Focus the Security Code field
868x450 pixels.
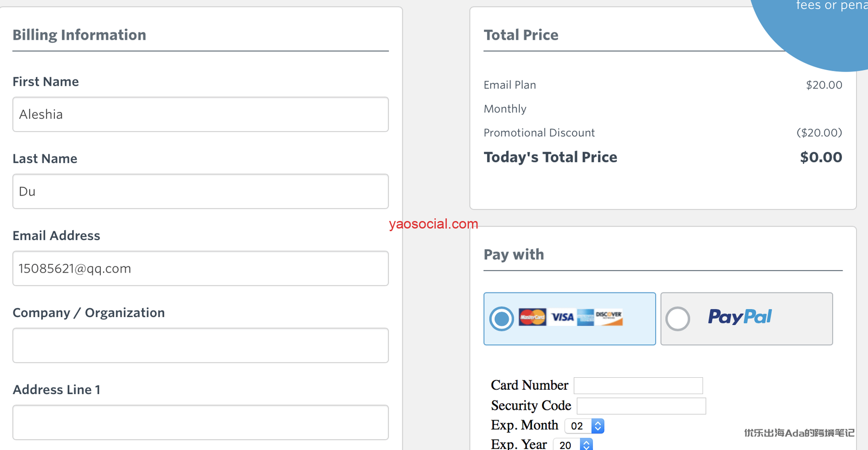coord(641,406)
